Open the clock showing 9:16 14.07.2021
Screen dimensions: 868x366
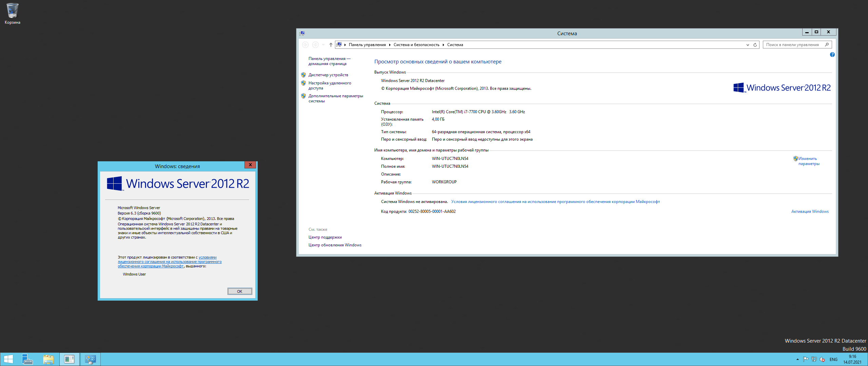(852, 359)
